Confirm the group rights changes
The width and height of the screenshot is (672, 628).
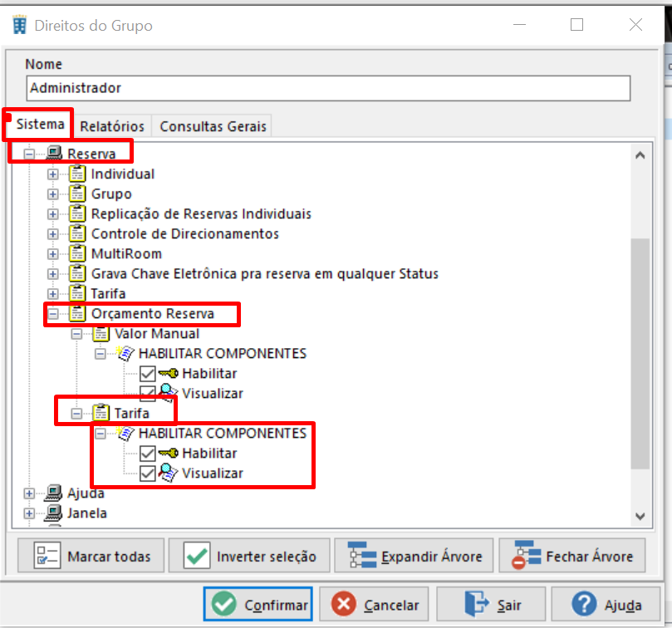[258, 604]
